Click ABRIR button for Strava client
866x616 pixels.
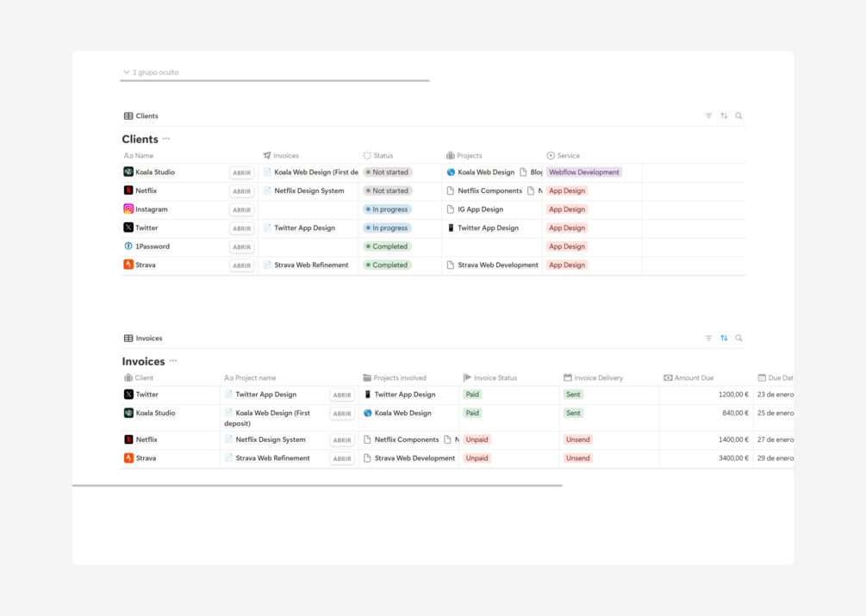pos(242,265)
